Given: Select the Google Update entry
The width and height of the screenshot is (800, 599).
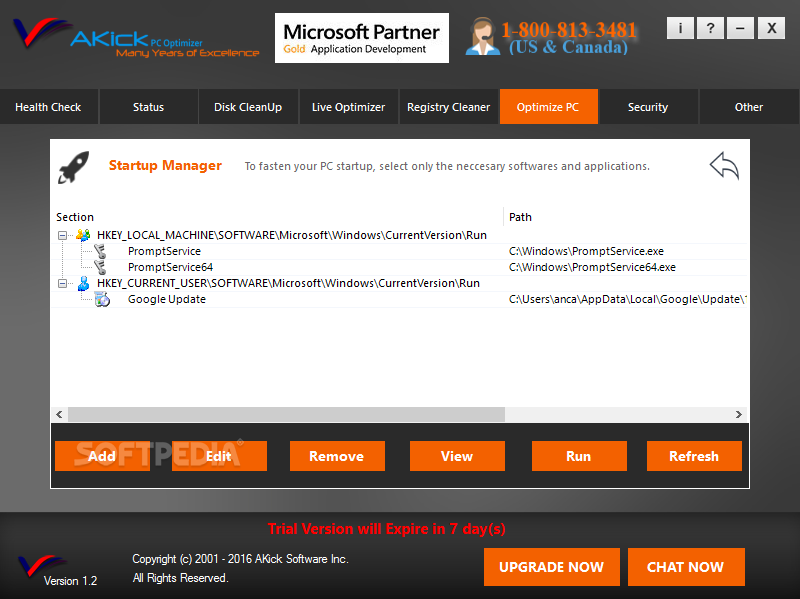Looking at the screenshot, I should [x=167, y=299].
